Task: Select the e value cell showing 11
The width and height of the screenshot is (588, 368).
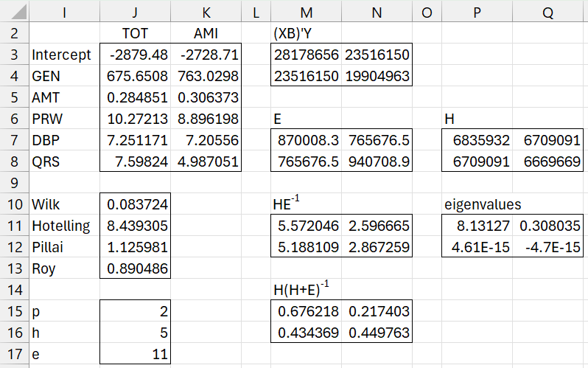Action: coord(135,355)
